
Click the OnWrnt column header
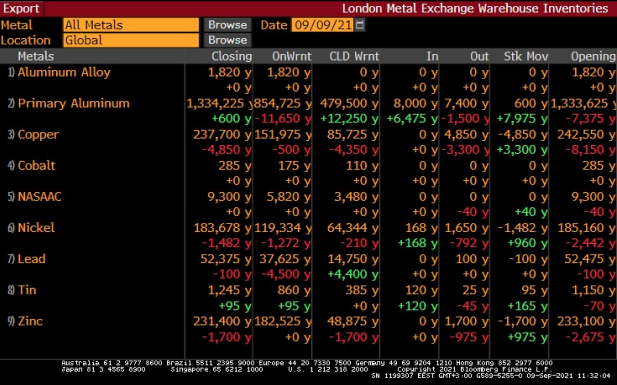292,56
